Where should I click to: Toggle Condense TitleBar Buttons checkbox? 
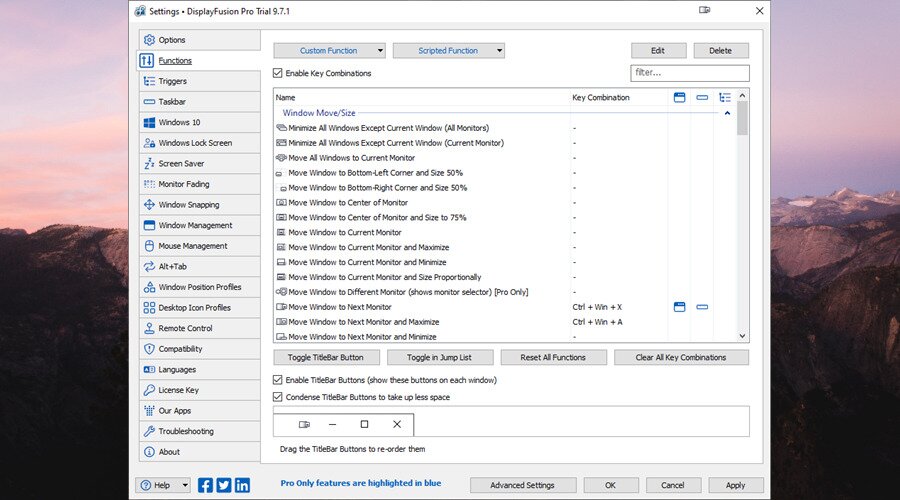click(x=278, y=397)
